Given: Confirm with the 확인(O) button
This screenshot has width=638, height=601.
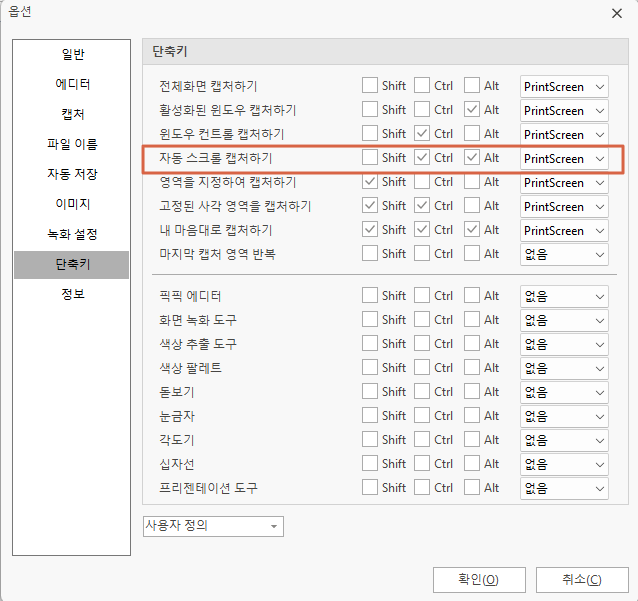Looking at the screenshot, I should (479, 580).
